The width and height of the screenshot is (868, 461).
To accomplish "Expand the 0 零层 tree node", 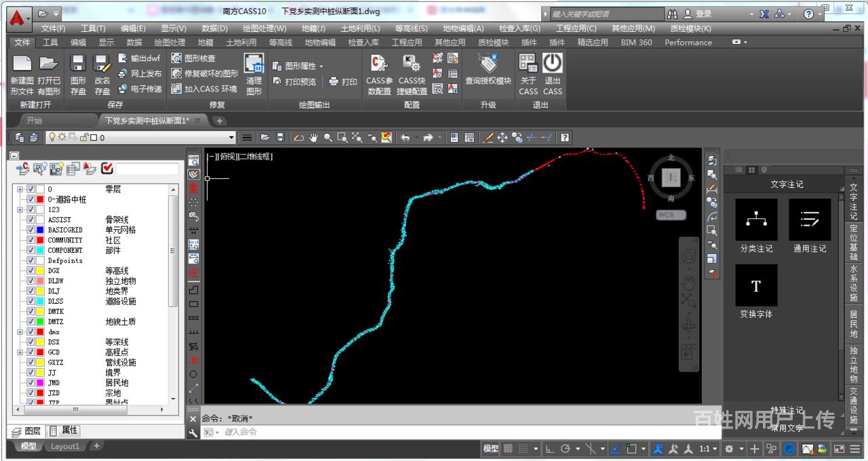I will coord(19,189).
